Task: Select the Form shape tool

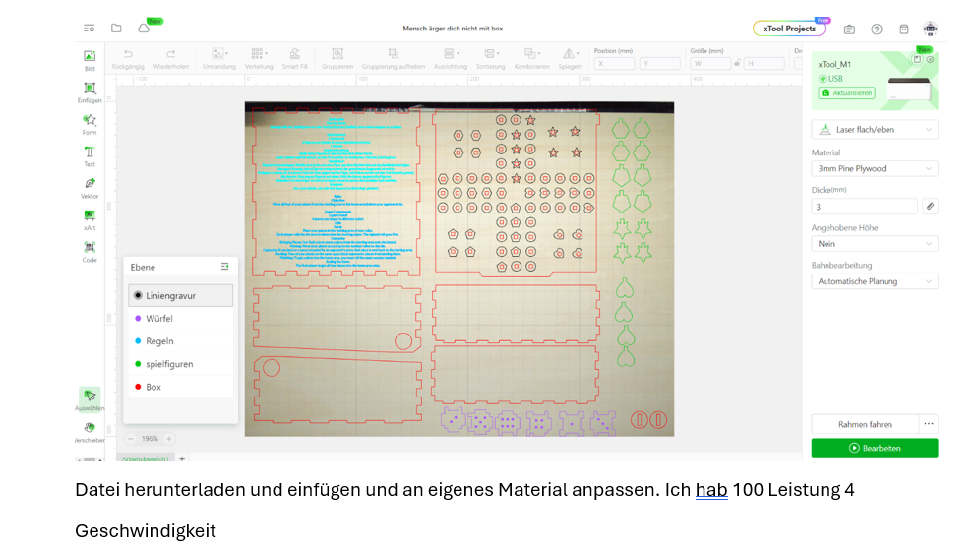Action: tap(90, 122)
